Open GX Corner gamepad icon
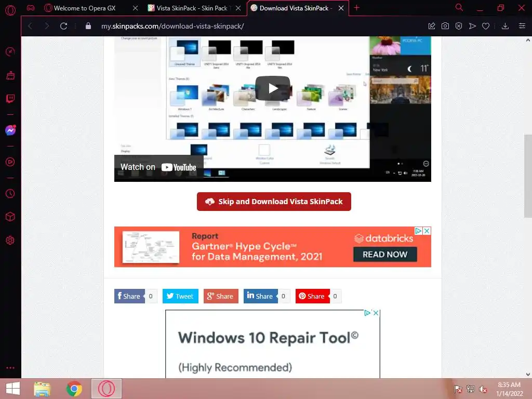 31,8
